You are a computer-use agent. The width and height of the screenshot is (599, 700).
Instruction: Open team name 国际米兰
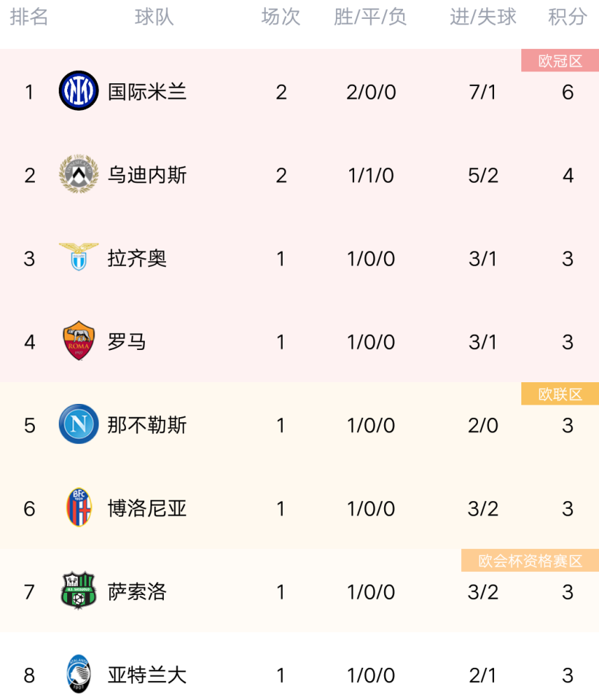147,92
